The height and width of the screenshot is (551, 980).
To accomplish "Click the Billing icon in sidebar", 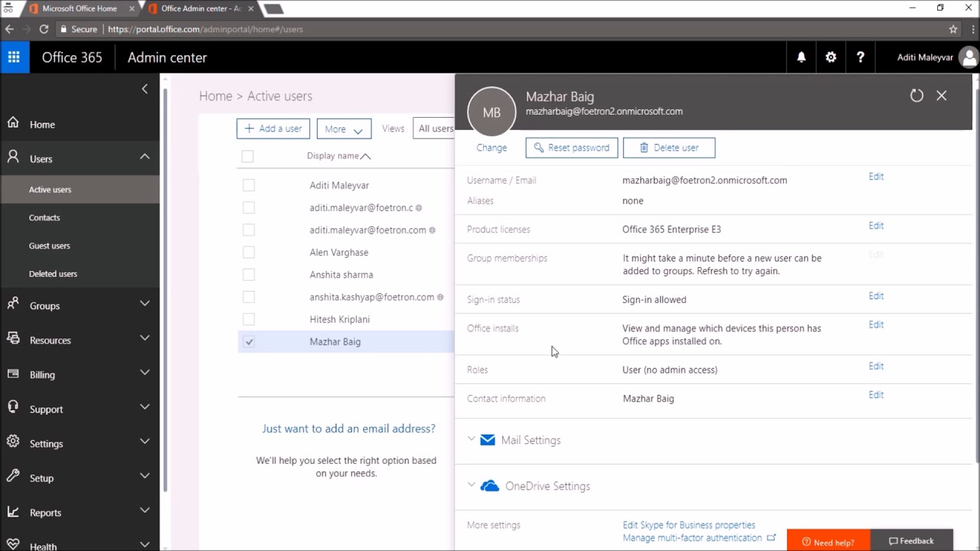I will click(13, 373).
